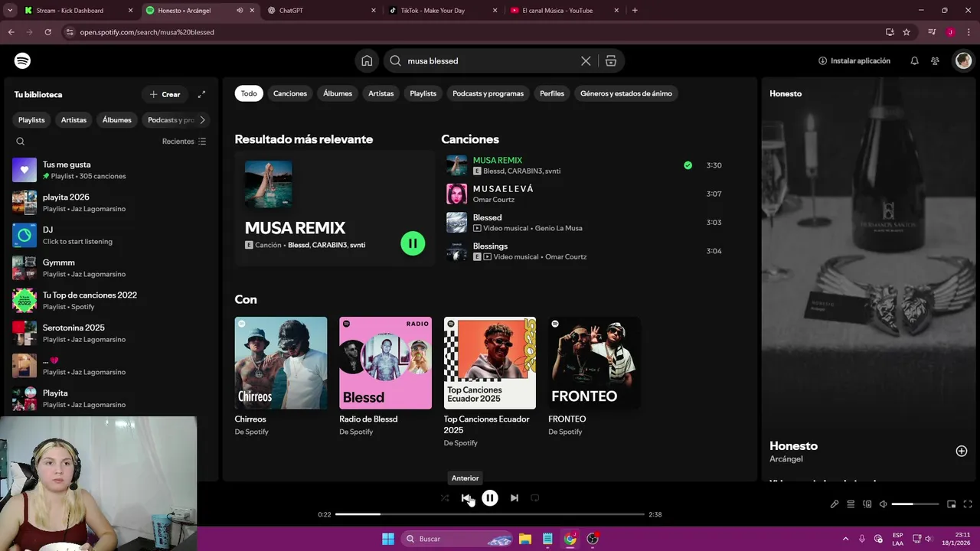Open Tu Top de canciones 2022

pyautogui.click(x=111, y=301)
